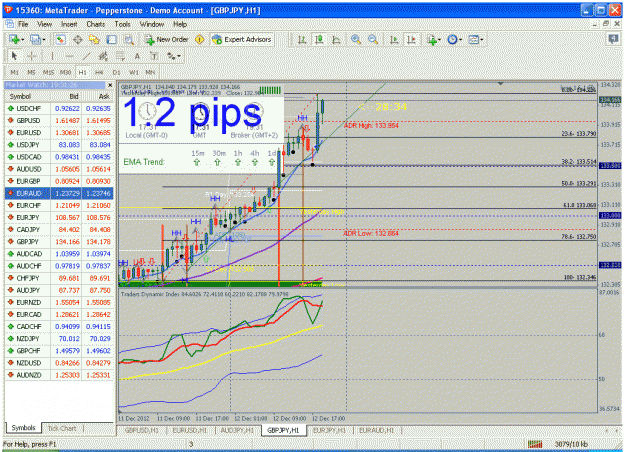Toggle the Market Watch toolbar icon
The width and height of the screenshot is (625, 452).
pos(61,39)
